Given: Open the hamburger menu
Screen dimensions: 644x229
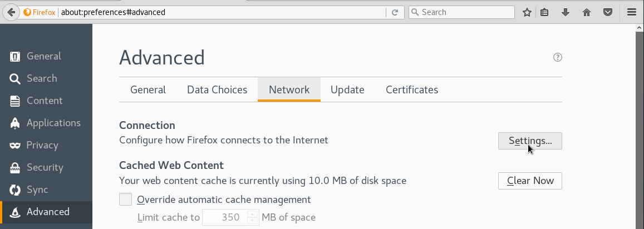Looking at the screenshot, I should (631, 12).
